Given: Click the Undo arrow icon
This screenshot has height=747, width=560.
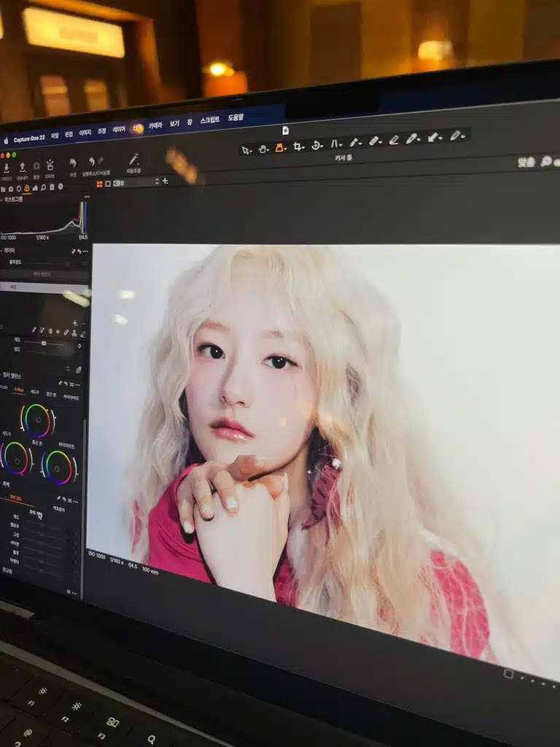Looking at the screenshot, I should [91, 161].
